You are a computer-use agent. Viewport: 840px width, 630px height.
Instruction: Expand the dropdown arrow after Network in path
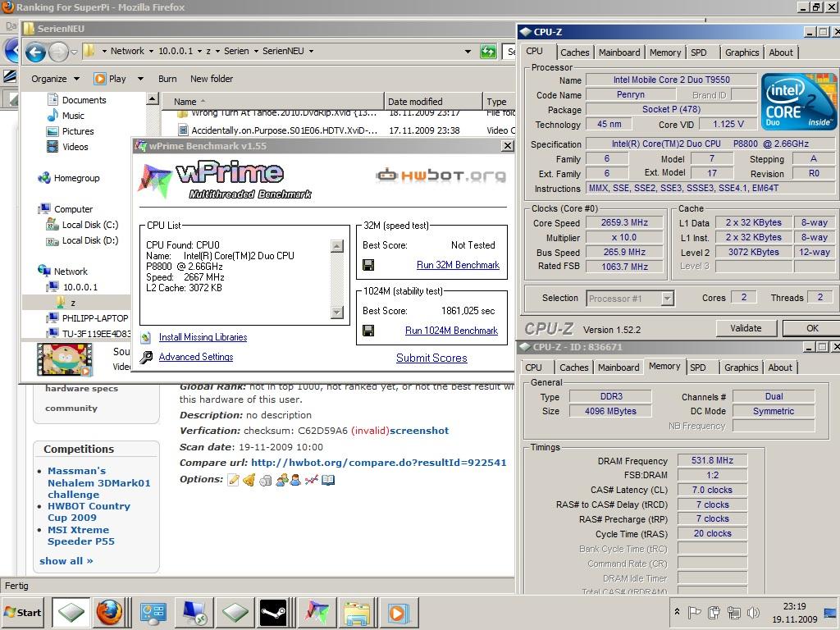point(151,52)
